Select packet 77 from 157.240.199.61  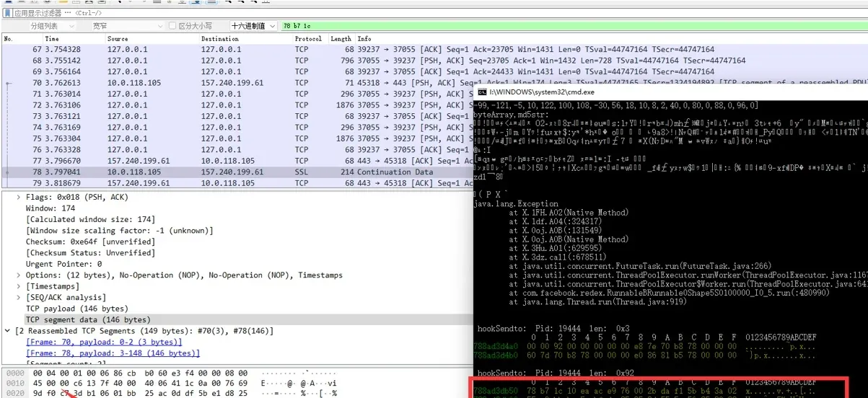[238, 161]
